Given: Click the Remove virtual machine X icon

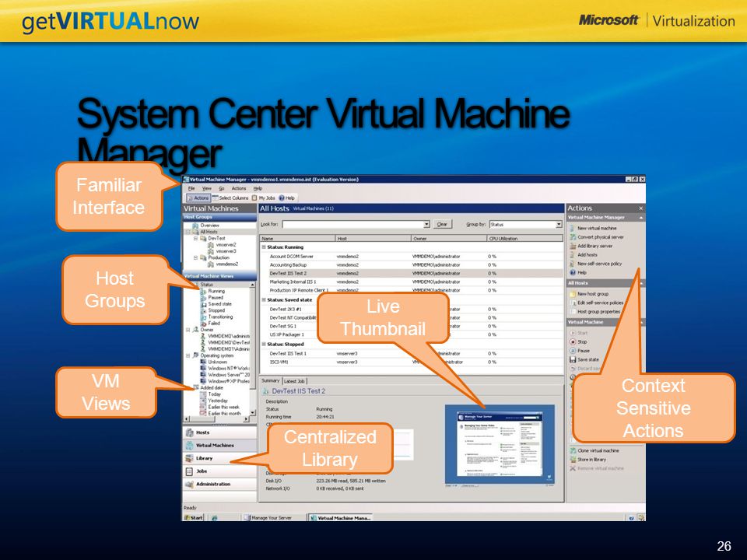Looking at the screenshot, I should [573, 468].
